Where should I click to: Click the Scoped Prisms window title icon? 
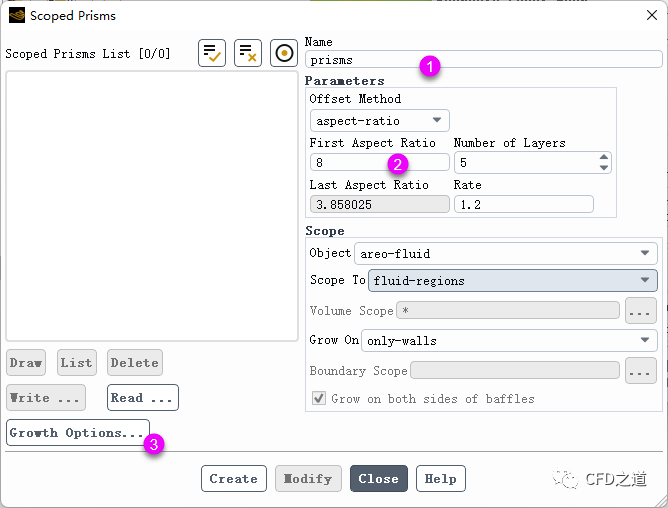coord(17,16)
